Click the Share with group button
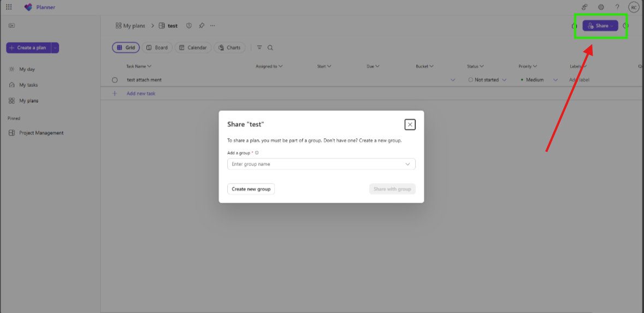The width and height of the screenshot is (644, 313). click(392, 189)
